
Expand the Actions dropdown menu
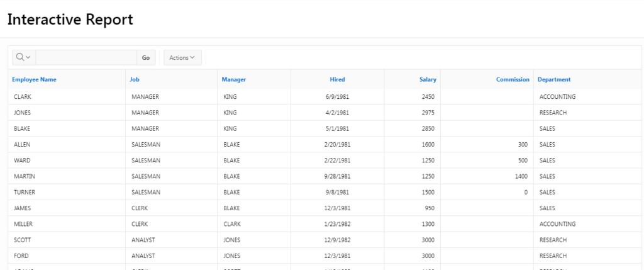tap(182, 57)
